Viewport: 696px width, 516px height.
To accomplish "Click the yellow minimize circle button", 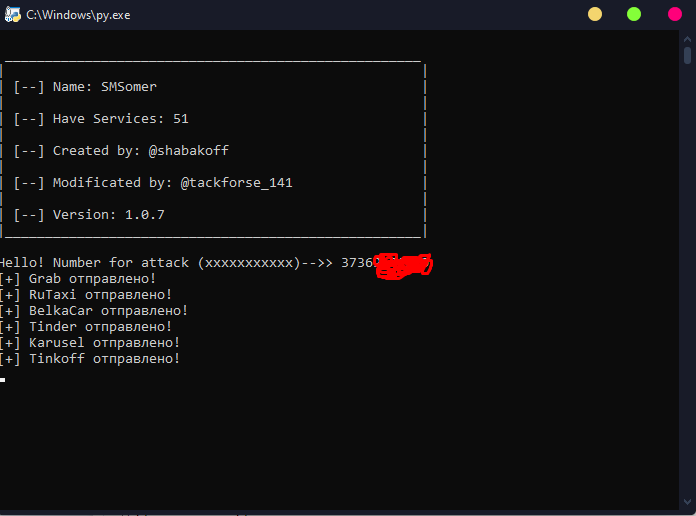I will [595, 14].
